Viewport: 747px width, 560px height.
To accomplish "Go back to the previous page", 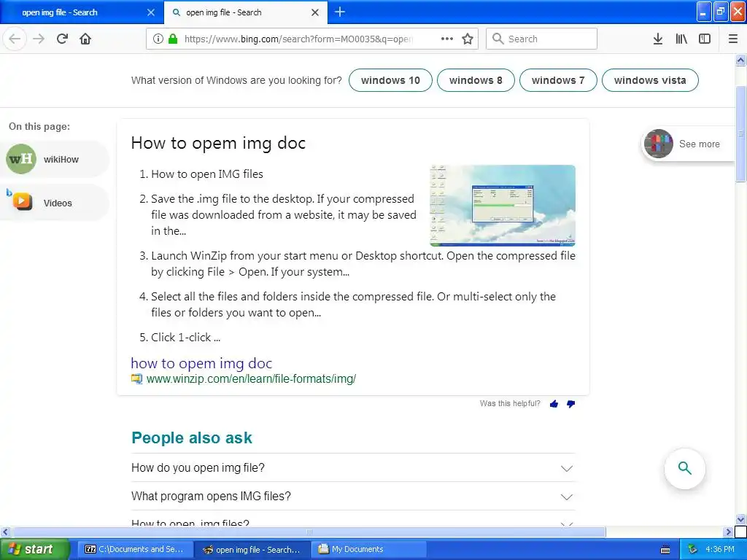I will (x=15, y=39).
